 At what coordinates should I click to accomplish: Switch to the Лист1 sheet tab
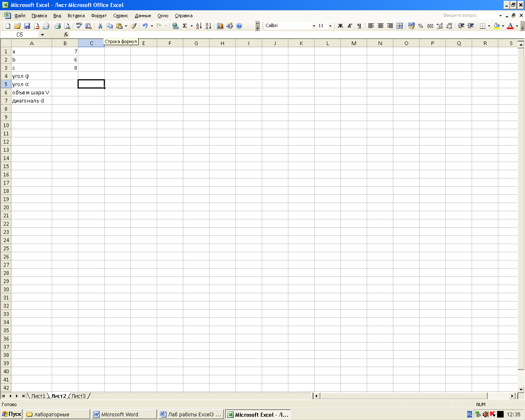[x=38, y=396]
